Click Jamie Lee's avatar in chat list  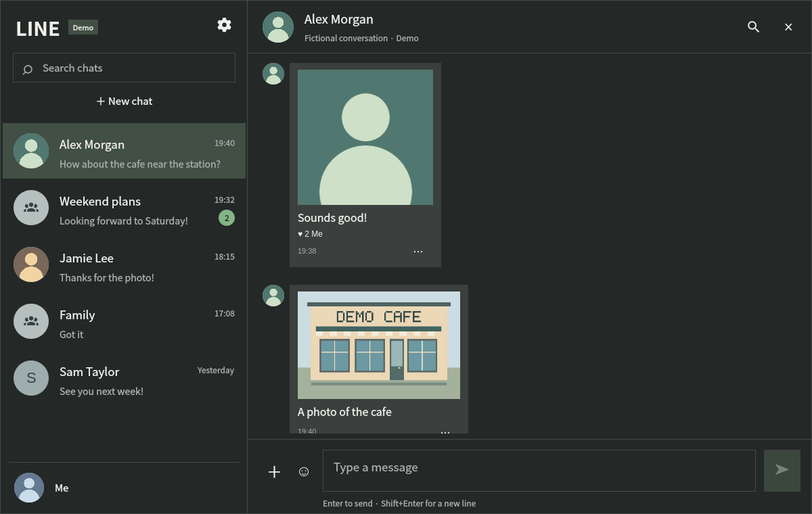[31, 264]
